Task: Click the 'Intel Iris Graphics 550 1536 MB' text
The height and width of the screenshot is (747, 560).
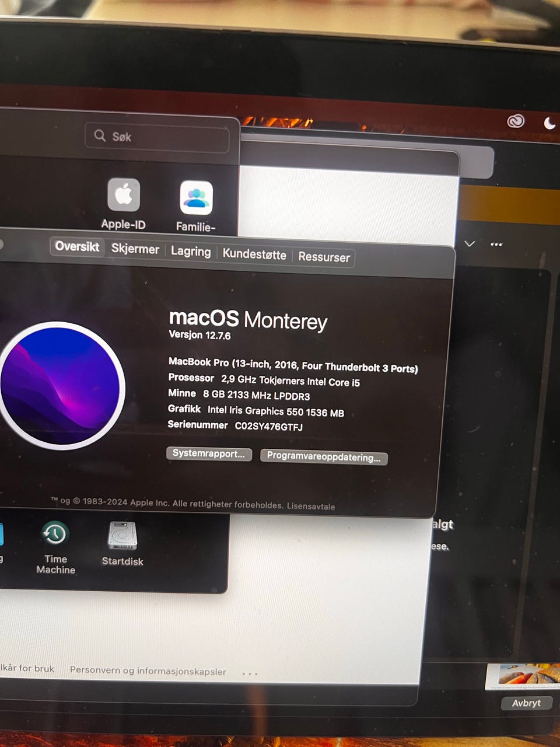Action: coord(276,411)
